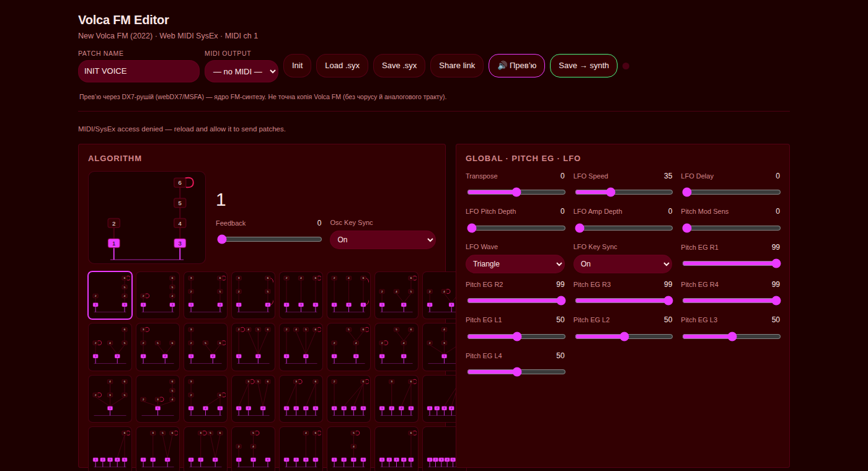
Task: Adjust the Pitch EG R1 slider
Action: click(x=731, y=263)
